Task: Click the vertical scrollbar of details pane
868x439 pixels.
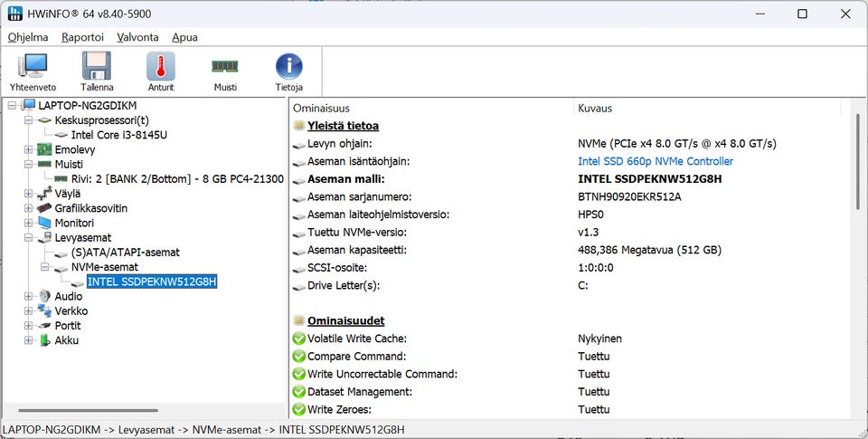Action: click(x=859, y=161)
